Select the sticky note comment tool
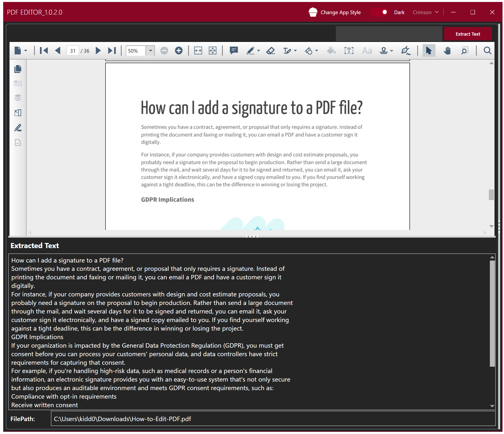 (x=234, y=50)
